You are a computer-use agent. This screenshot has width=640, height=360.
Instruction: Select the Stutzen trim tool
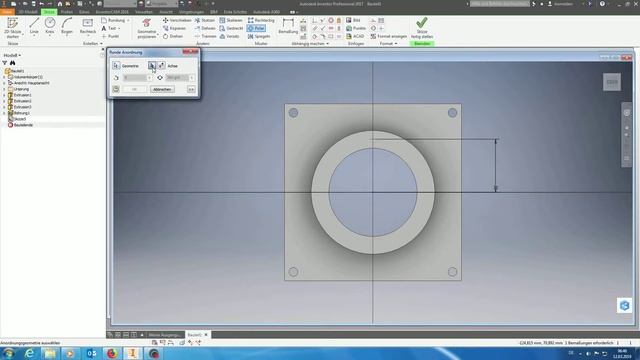pyautogui.click(x=204, y=20)
